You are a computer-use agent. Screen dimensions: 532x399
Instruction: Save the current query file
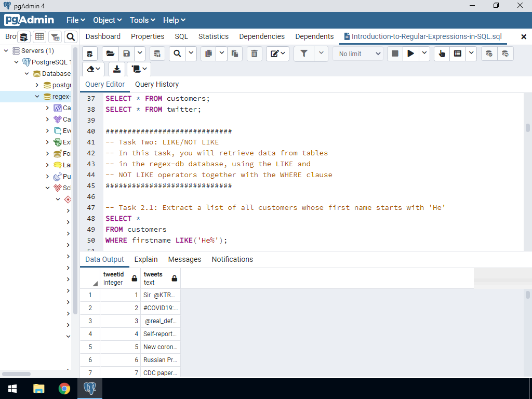(x=127, y=54)
